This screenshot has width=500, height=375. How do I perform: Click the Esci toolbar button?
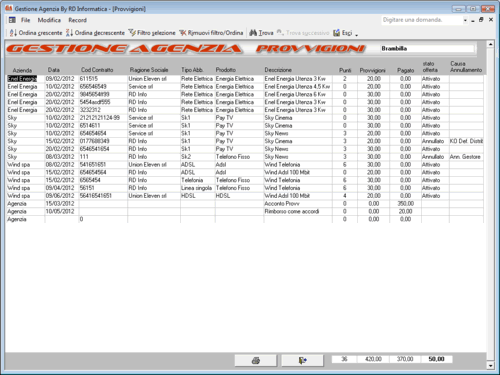point(343,33)
